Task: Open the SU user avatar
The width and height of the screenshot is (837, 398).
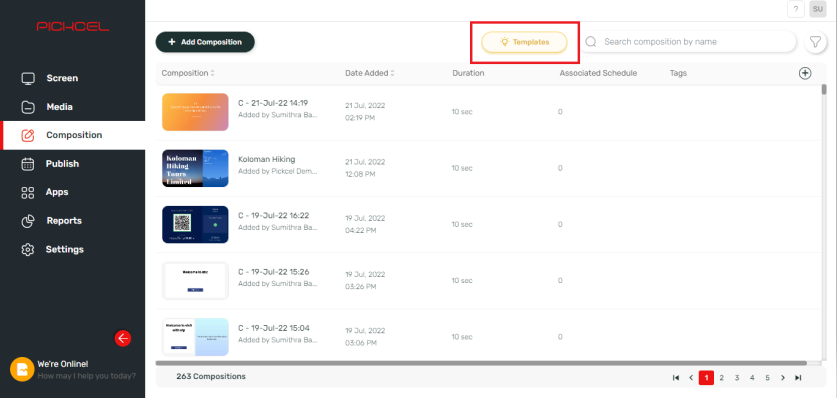Action: (818, 9)
